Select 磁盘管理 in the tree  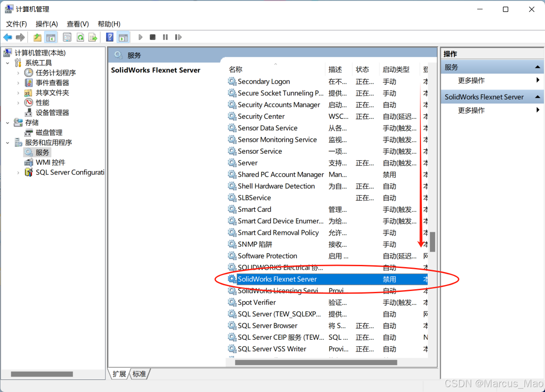(49, 132)
